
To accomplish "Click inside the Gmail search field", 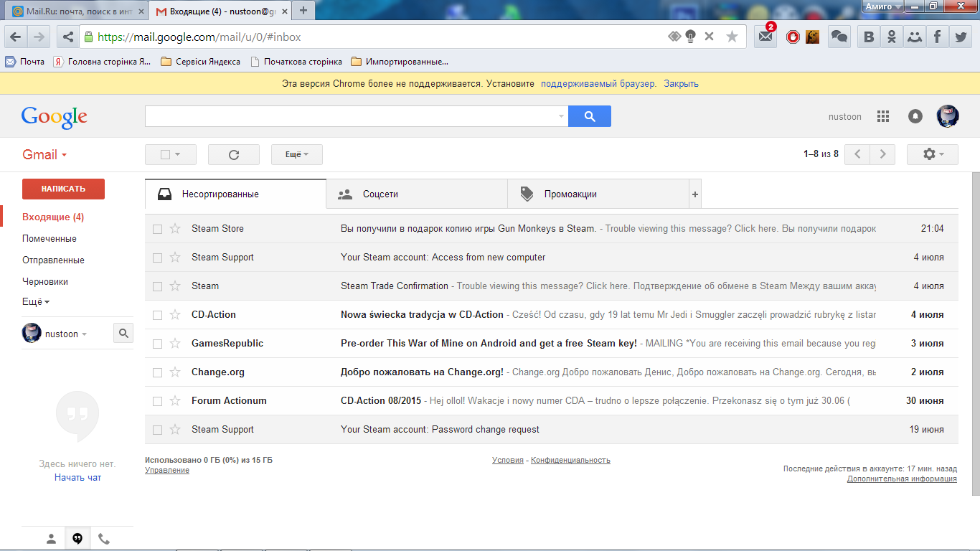I will pyautogui.click(x=356, y=116).
